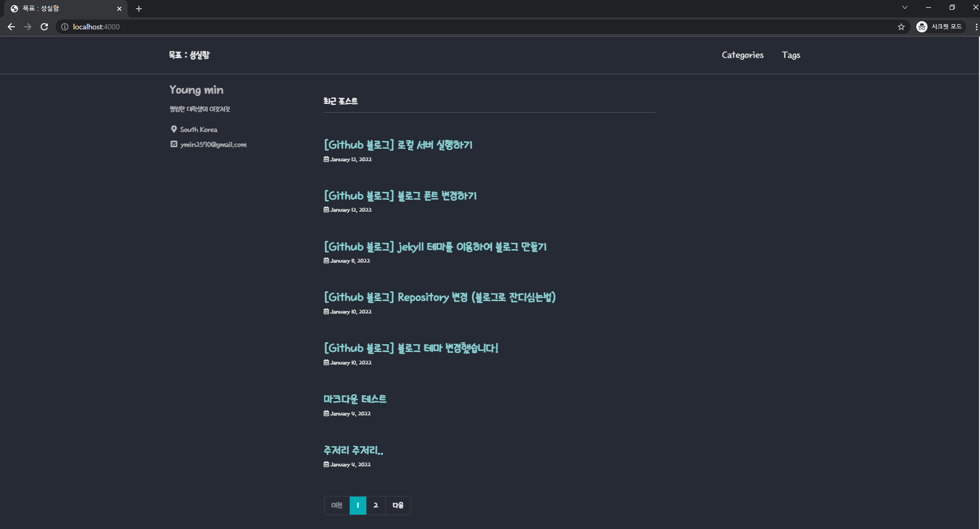Open the Tags menu item

pos(791,55)
